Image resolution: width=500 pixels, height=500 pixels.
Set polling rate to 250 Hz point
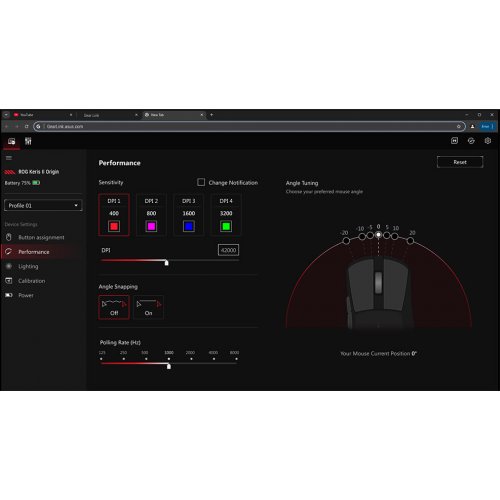(x=124, y=359)
